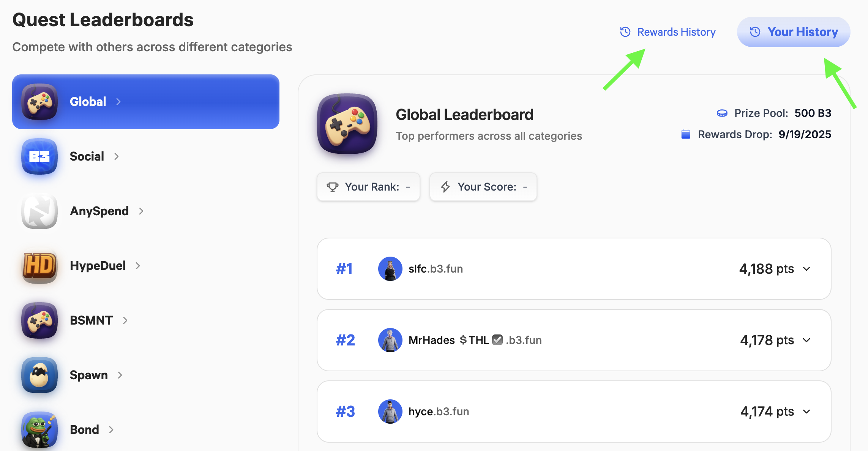Viewport: 868px width, 451px height.
Task: Click the hyce player avatar
Action: (x=390, y=412)
